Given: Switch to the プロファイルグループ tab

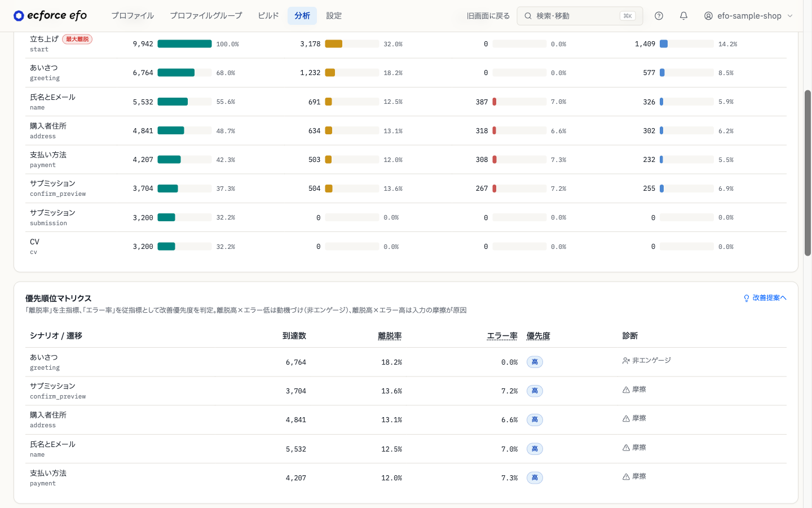Looking at the screenshot, I should pyautogui.click(x=206, y=16).
